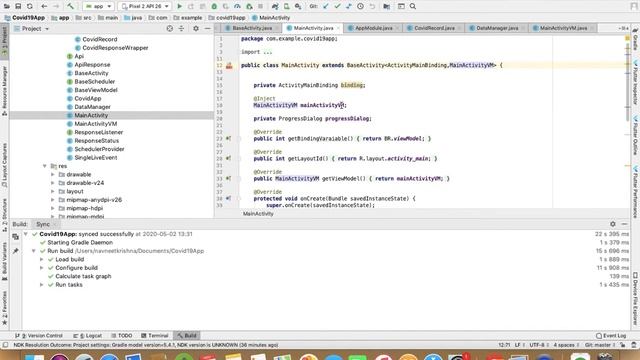This screenshot has width=640, height=360.
Task: Open the Build panel settings gear
Action: click(x=613, y=224)
